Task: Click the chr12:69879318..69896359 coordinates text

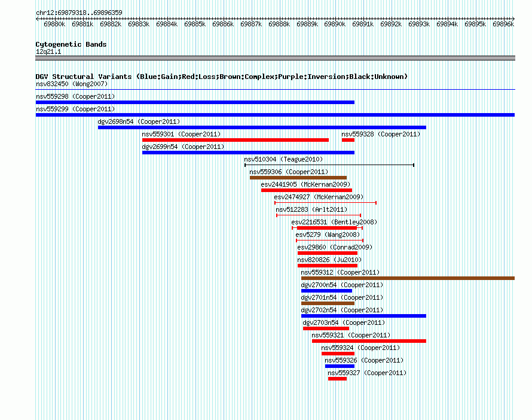Action: click(79, 13)
